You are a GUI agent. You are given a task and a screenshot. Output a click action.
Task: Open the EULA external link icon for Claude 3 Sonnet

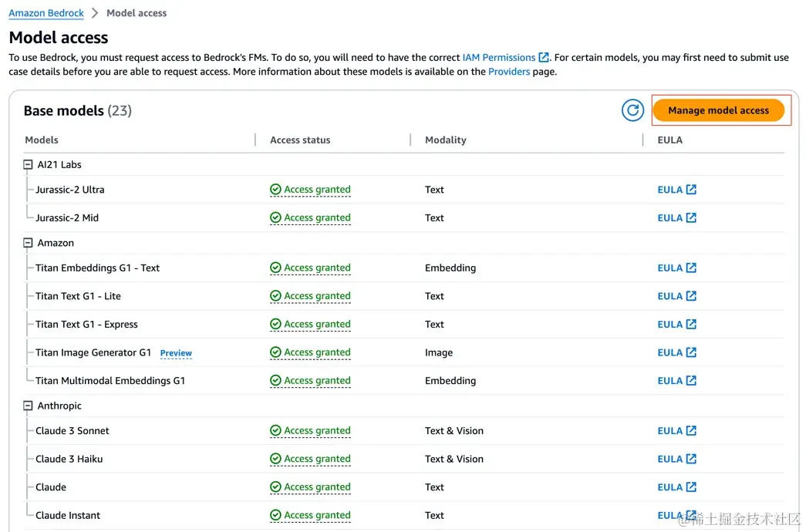click(x=691, y=431)
